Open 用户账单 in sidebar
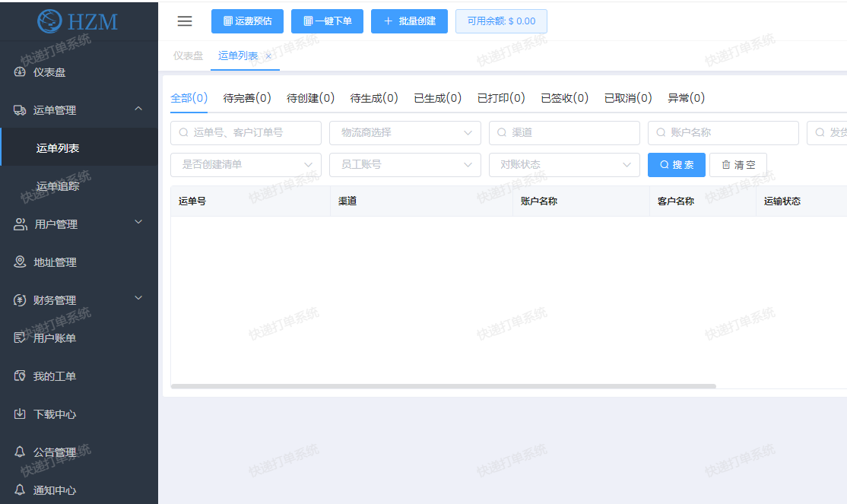The height and width of the screenshot is (504, 847). coord(55,338)
